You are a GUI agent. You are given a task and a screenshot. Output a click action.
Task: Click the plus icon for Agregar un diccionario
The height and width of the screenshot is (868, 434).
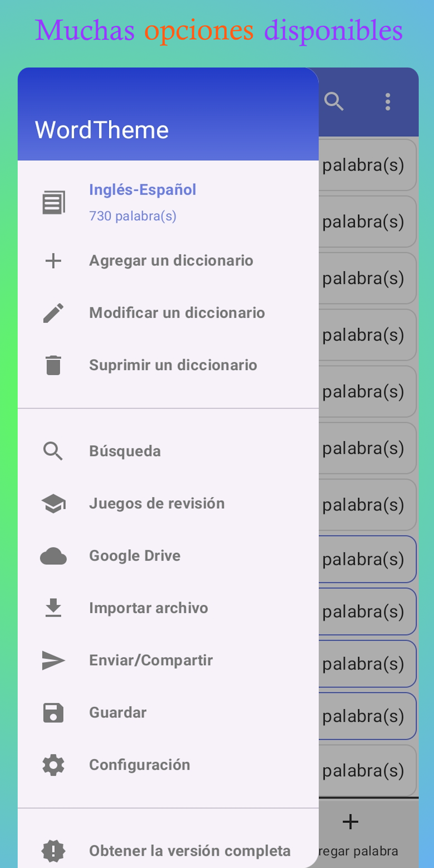[53, 261]
